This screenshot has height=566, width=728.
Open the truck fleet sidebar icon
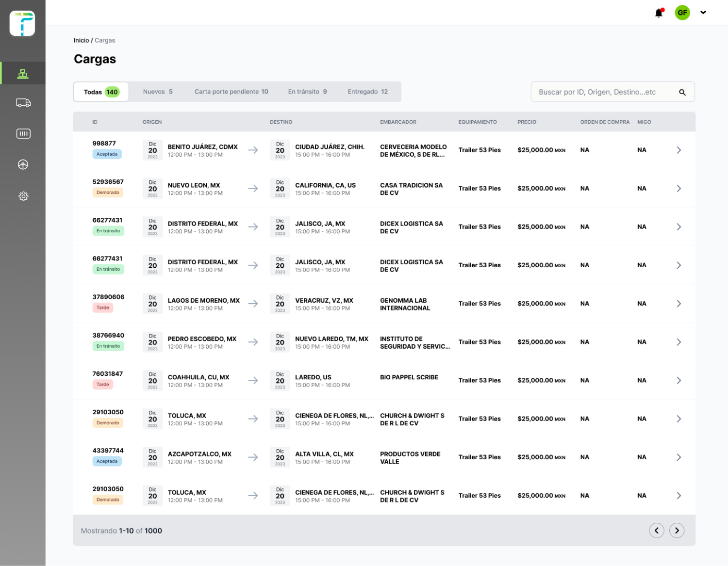[x=23, y=103]
